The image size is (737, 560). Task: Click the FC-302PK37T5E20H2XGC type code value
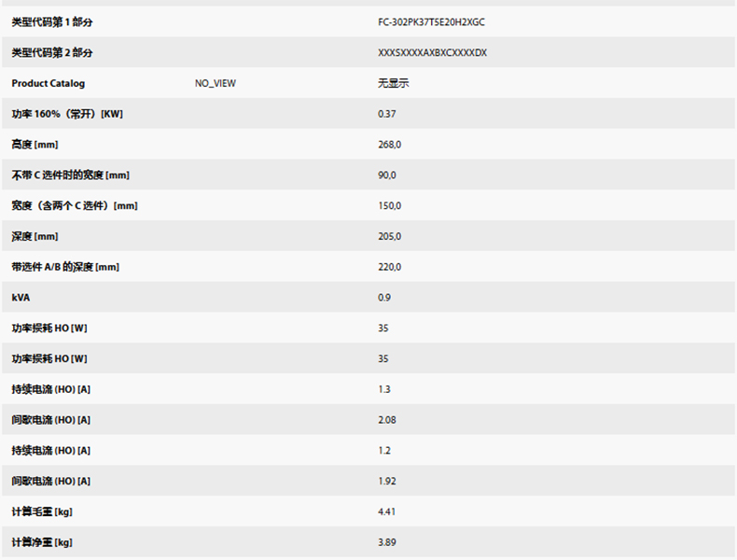pos(431,21)
